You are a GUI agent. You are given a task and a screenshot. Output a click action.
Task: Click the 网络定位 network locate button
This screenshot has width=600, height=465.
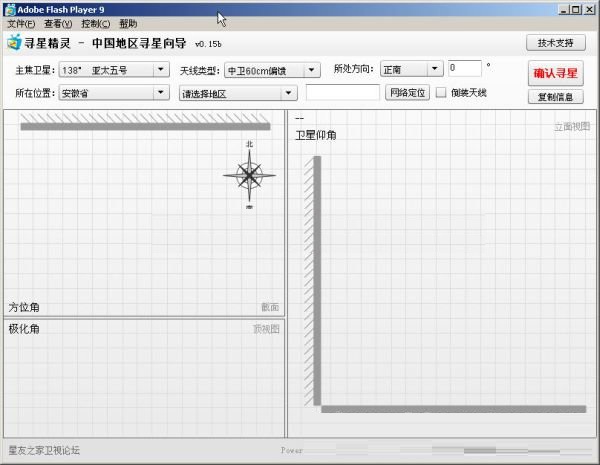point(407,93)
